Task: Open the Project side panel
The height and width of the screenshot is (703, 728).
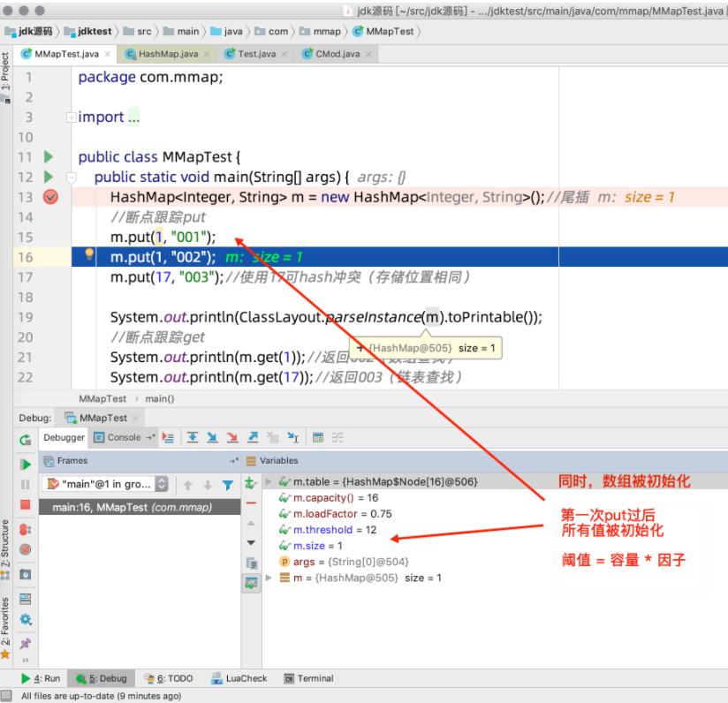Action: (x=5, y=78)
